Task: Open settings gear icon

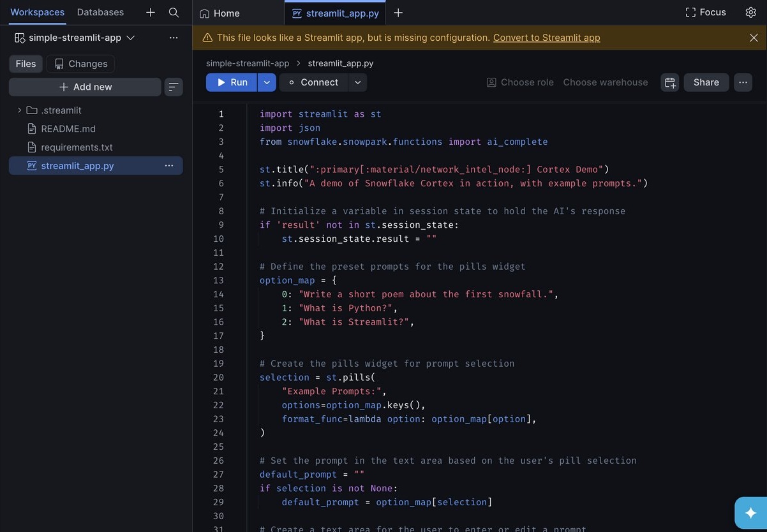Action: [x=751, y=12]
